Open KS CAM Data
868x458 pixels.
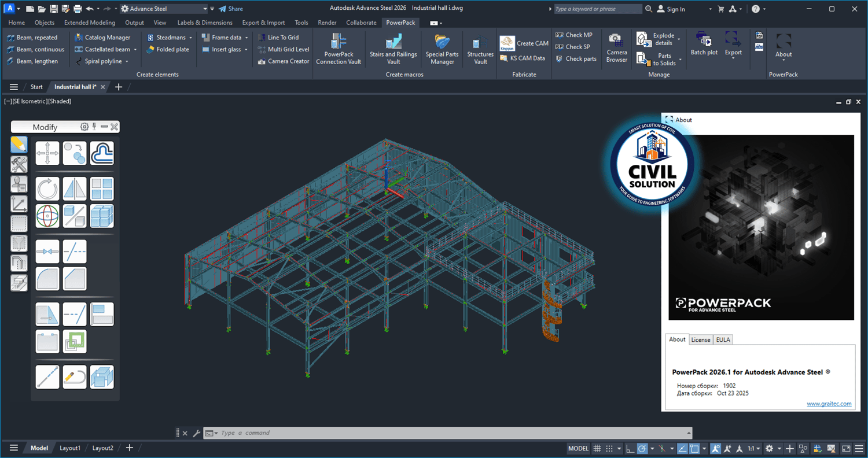point(523,58)
